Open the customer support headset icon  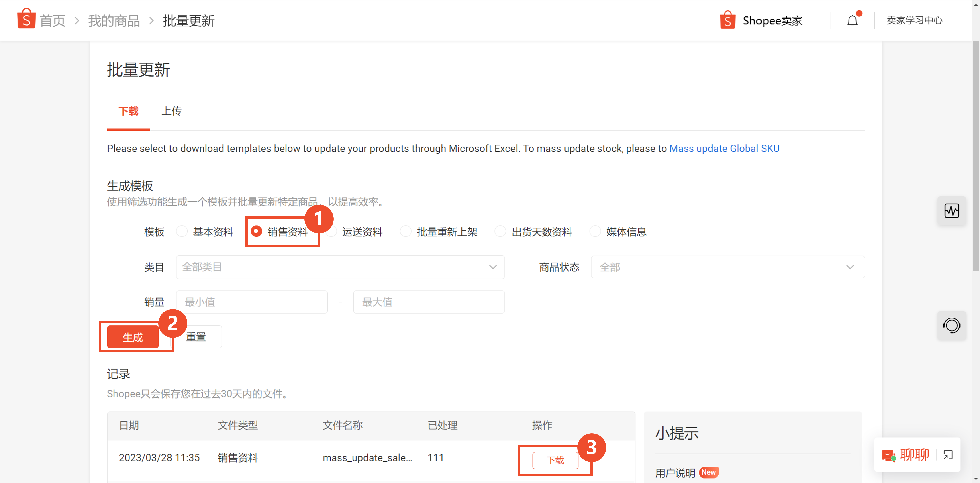(951, 326)
